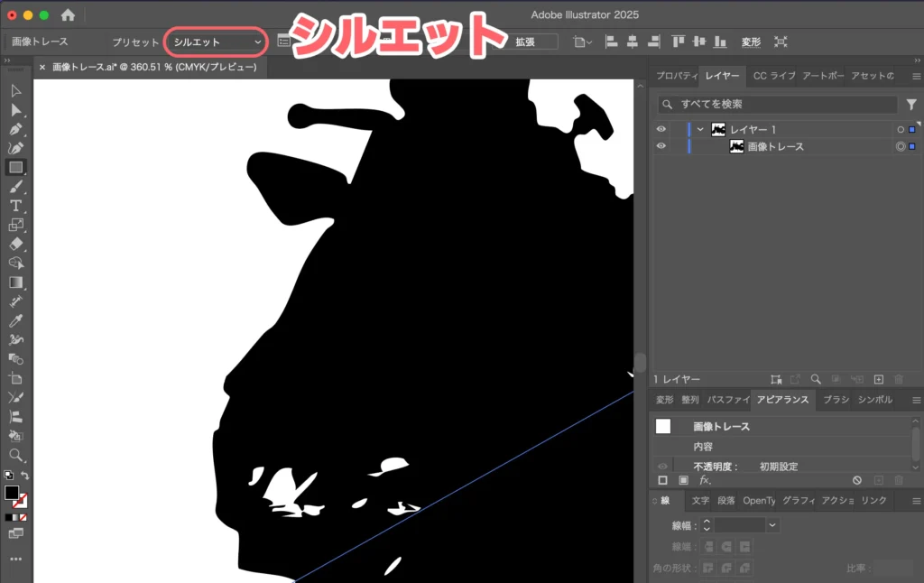Select the Pen tool
924x583 pixels.
15,129
